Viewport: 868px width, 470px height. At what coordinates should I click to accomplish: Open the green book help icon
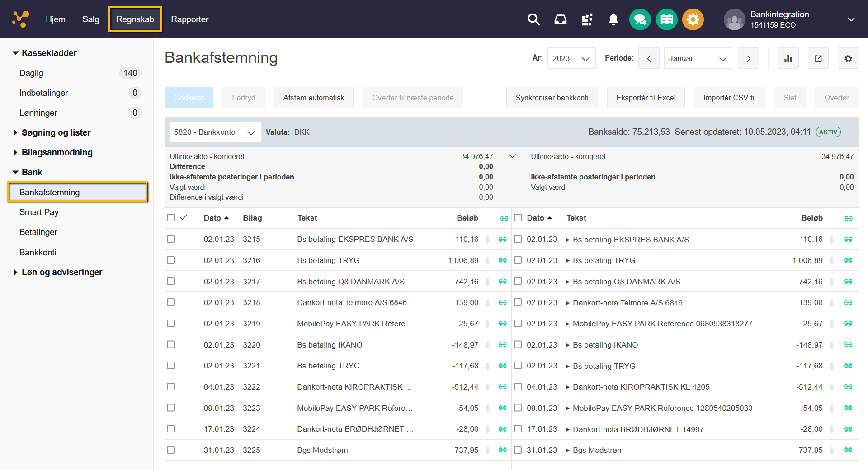[666, 19]
